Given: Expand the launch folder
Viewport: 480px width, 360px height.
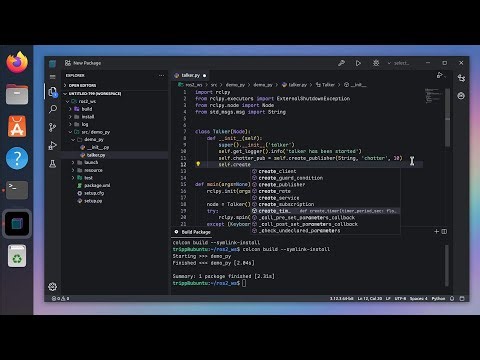Looking at the screenshot, I should coord(91,163).
